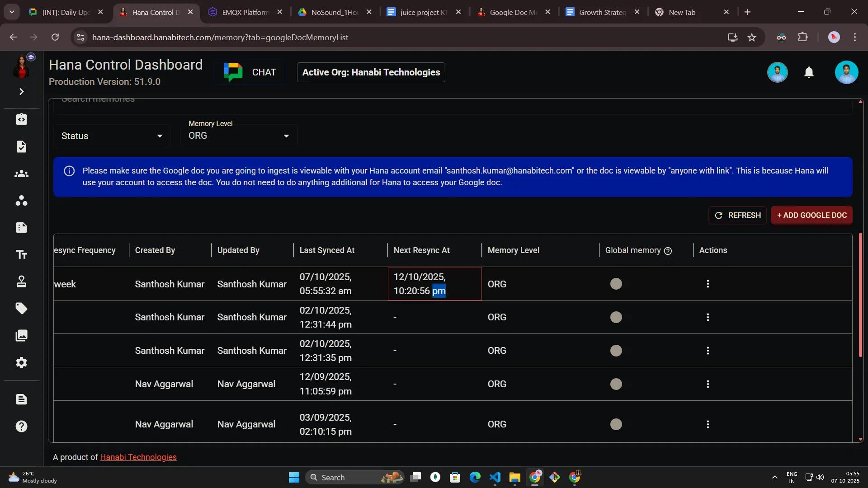Switch to the EMQX Platform tab
The height and width of the screenshot is (488, 868).
tap(244, 12)
